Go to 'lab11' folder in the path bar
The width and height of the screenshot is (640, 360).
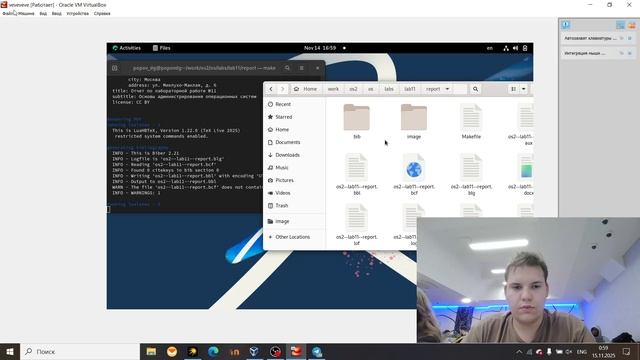410,89
